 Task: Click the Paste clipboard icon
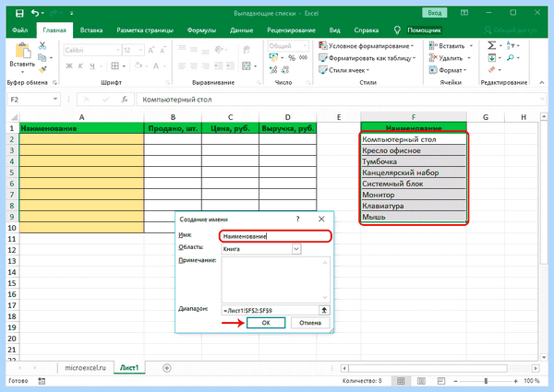point(22,50)
